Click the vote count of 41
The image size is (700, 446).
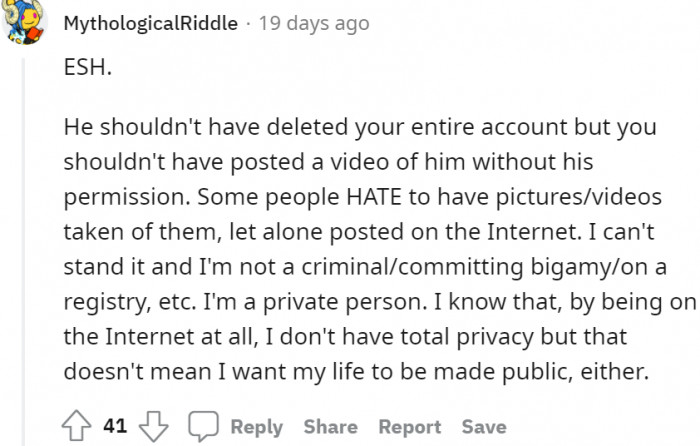coord(115,427)
